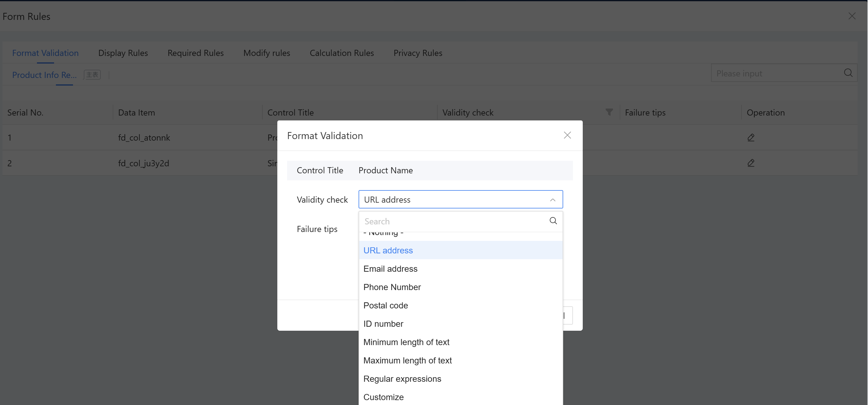Open the Calculation Rules tab

click(342, 53)
